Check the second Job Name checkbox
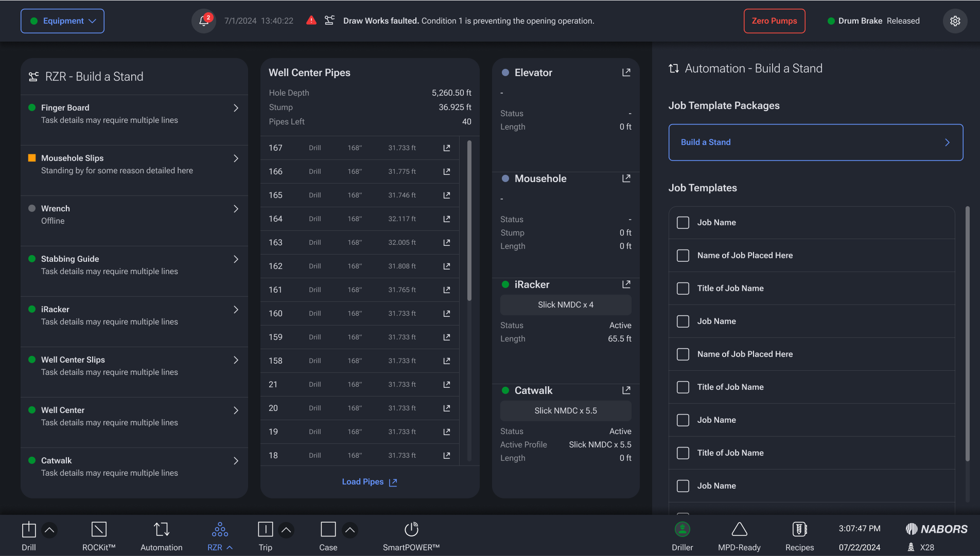The image size is (980, 556). (x=683, y=321)
